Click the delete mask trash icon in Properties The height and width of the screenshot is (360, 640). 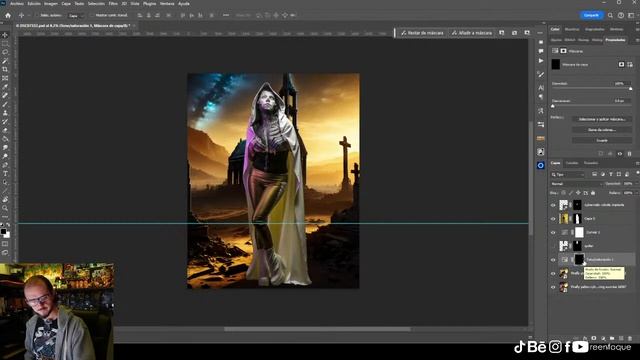tap(629, 153)
